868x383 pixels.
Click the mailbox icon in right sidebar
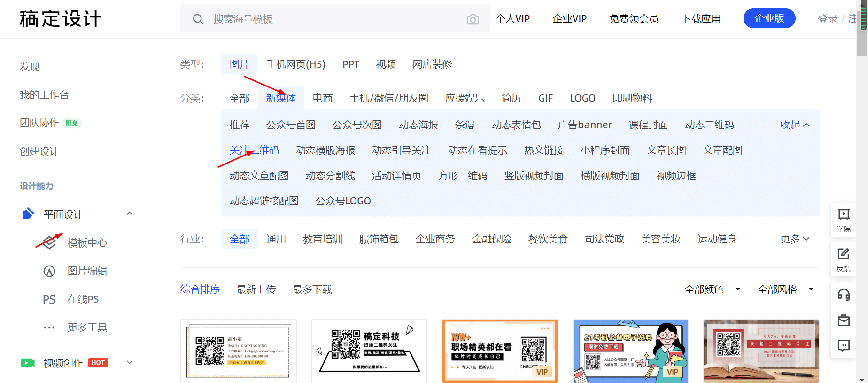coord(844,320)
